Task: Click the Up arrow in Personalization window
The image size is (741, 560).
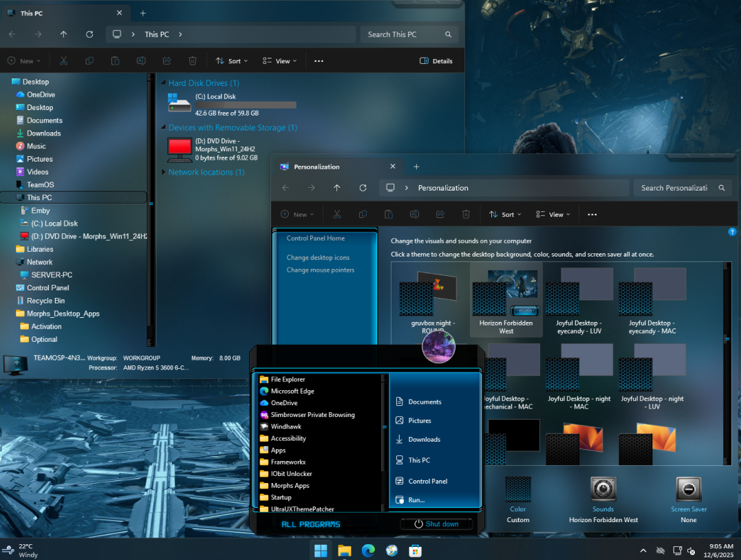Action: [336, 188]
